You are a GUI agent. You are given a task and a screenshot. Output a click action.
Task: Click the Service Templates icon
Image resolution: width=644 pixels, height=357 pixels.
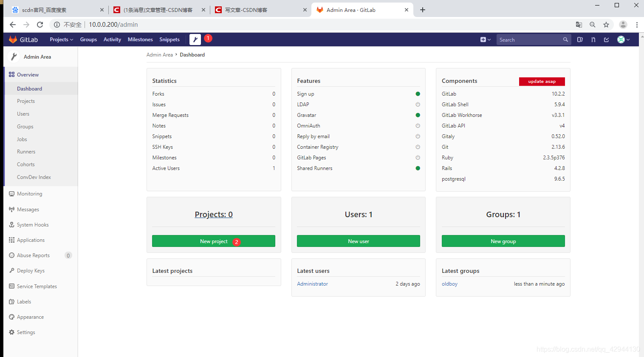[11, 286]
